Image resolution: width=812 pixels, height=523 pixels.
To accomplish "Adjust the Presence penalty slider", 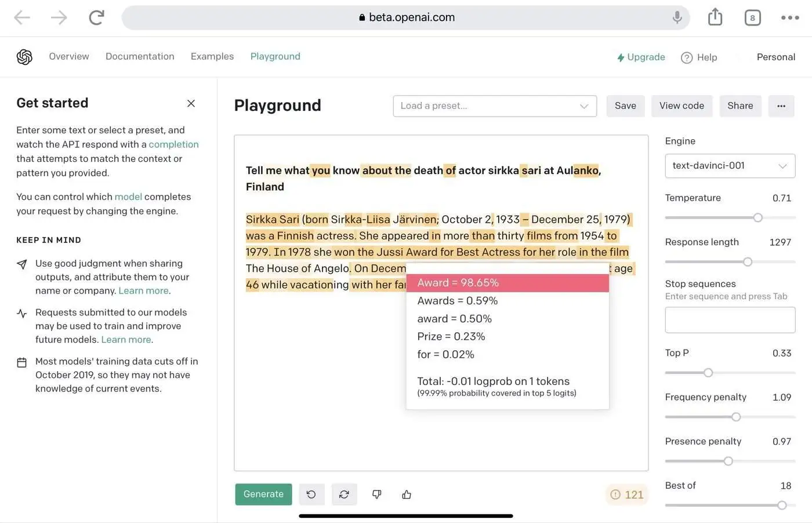I will 728,460.
